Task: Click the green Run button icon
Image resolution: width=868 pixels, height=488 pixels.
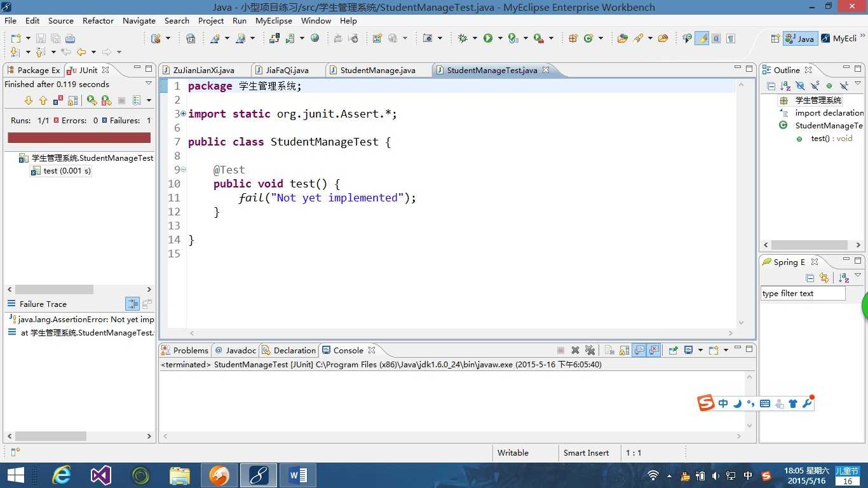Action: [x=488, y=38]
